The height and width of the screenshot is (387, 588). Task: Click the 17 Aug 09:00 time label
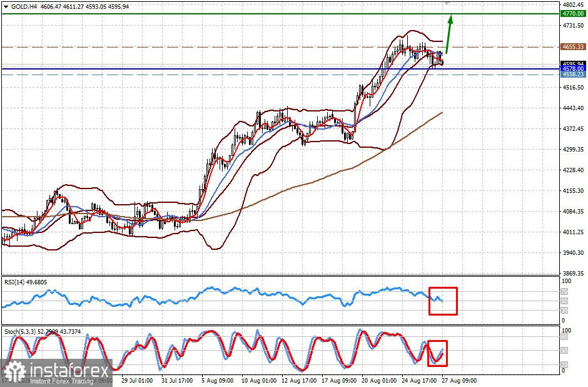click(340, 381)
